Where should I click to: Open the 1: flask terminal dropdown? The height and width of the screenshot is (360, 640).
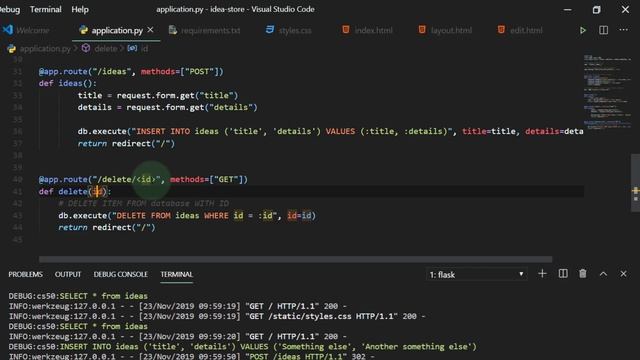pos(476,275)
